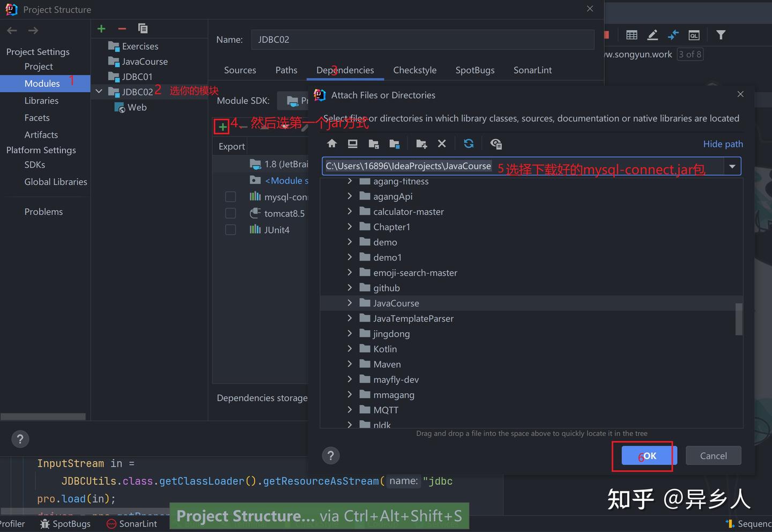Check the tomcat8.5 export checkbox
This screenshot has width=772, height=532.
[x=231, y=213]
